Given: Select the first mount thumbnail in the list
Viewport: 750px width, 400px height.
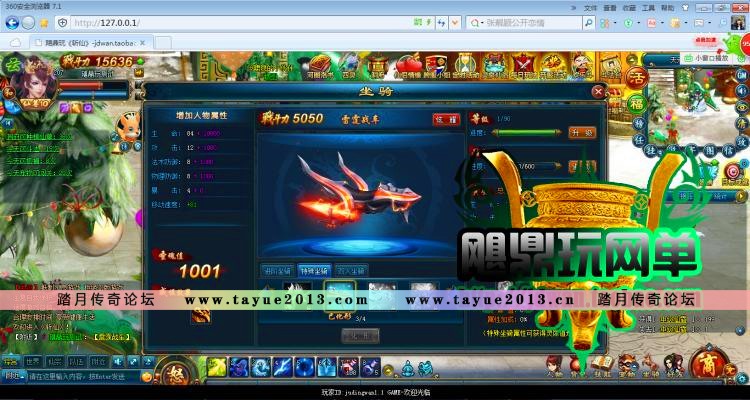Looking at the screenshot, I should [297, 296].
